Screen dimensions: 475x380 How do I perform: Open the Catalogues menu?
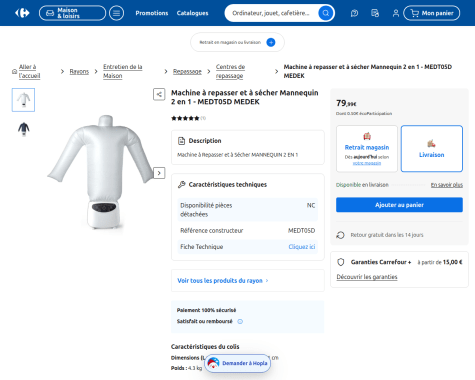tap(192, 13)
